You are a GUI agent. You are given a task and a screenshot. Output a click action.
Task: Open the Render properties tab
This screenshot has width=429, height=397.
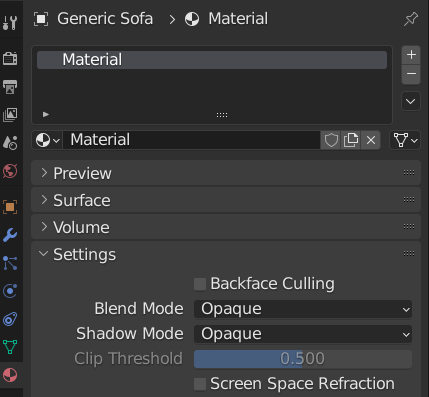click(10, 59)
